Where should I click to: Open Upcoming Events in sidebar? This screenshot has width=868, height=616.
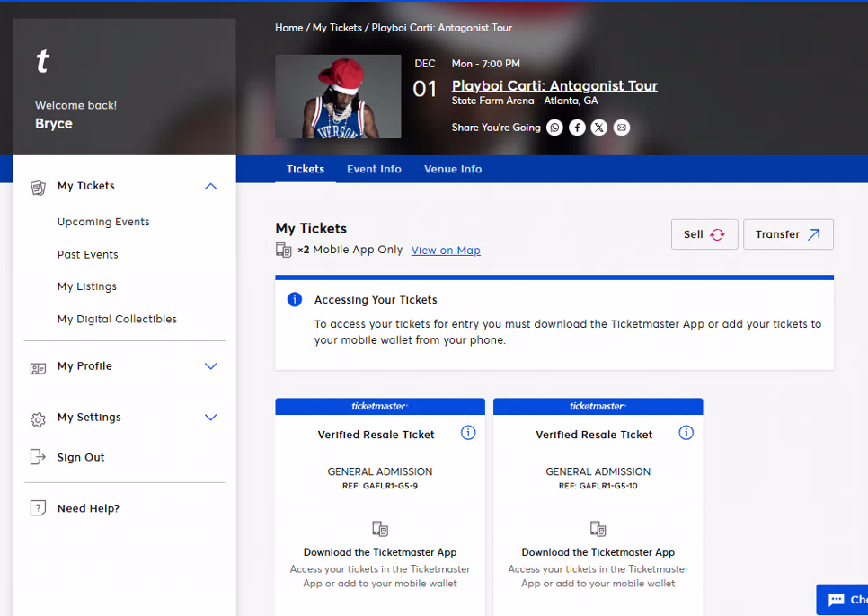tap(103, 222)
